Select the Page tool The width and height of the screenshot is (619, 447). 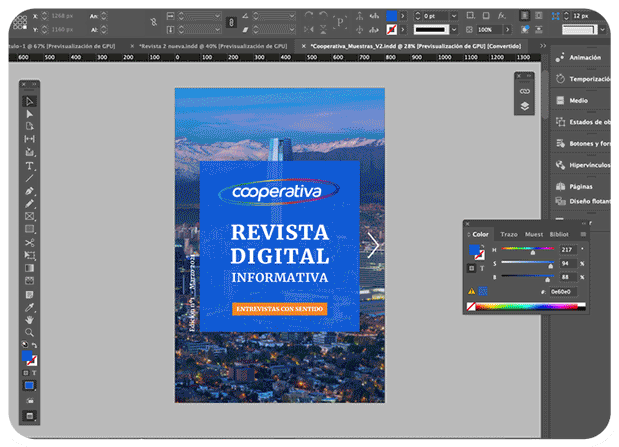point(29,126)
